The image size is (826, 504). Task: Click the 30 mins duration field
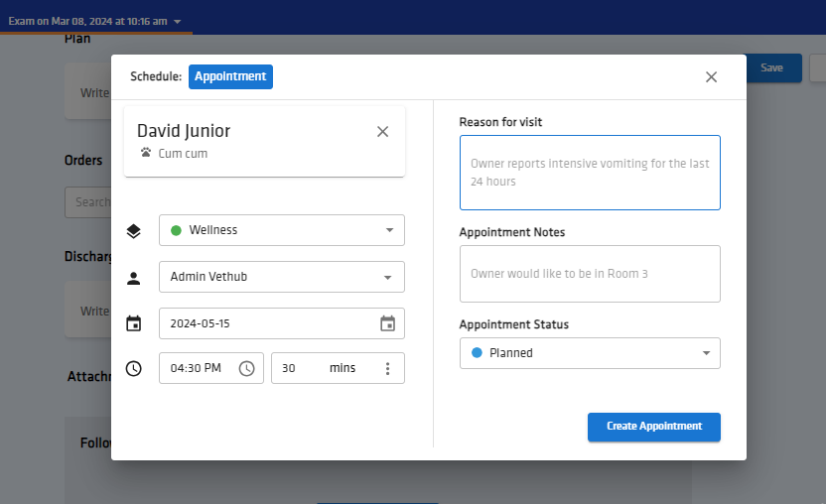tap(338, 368)
